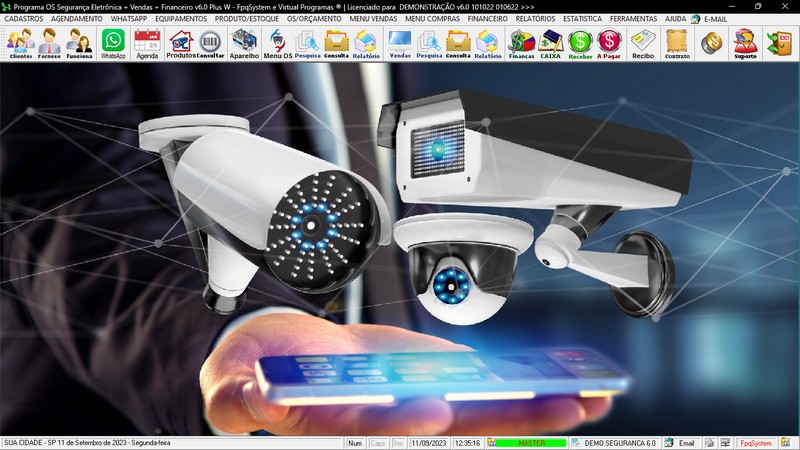800x450 pixels.
Task: Open the Aparelho equipment icon
Action: pyautogui.click(x=244, y=44)
